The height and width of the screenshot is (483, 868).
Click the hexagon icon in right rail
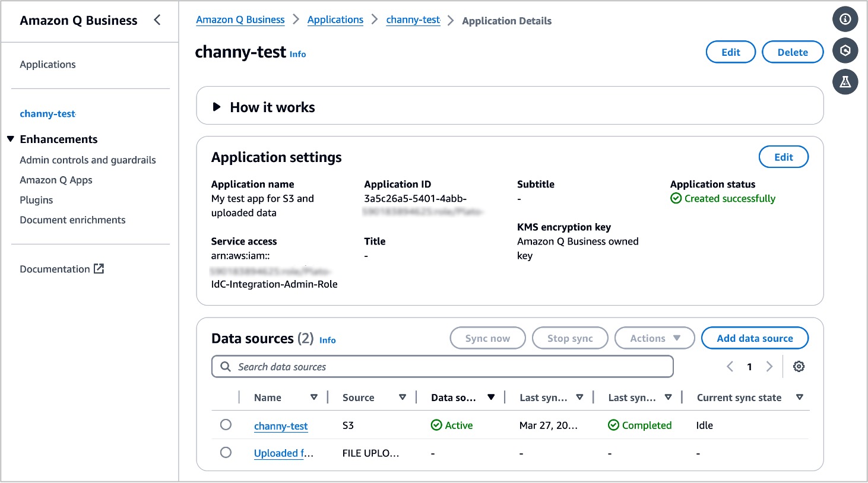(845, 51)
